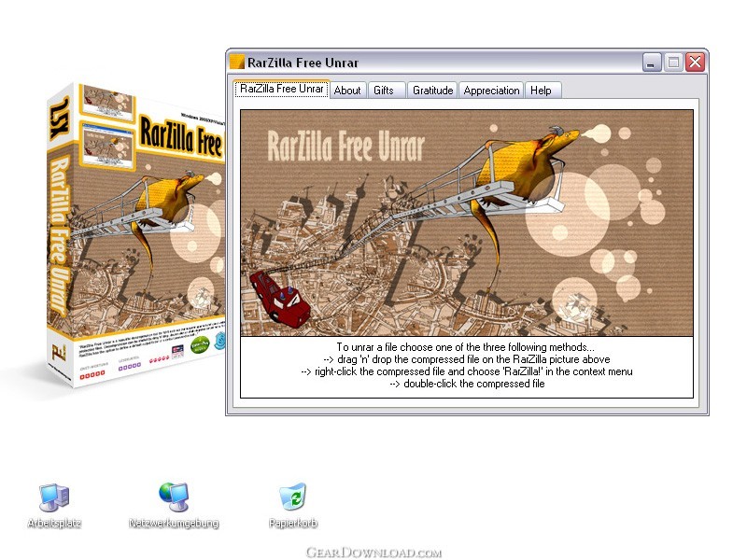Click the red fire truck in the picture
The width and height of the screenshot is (747, 560).
[280, 298]
